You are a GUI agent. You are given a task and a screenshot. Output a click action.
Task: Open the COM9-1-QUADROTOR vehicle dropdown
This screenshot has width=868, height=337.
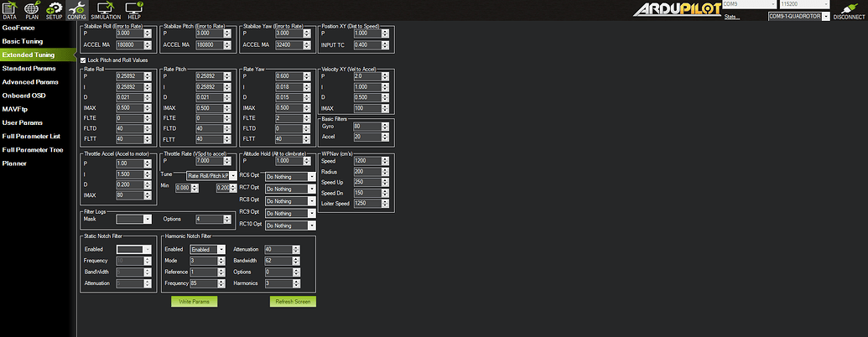click(798, 17)
